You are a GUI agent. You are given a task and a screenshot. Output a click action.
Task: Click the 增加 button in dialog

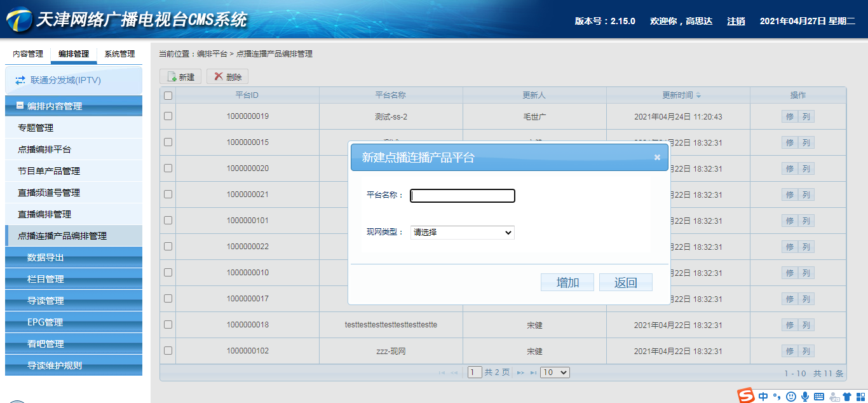click(x=567, y=283)
